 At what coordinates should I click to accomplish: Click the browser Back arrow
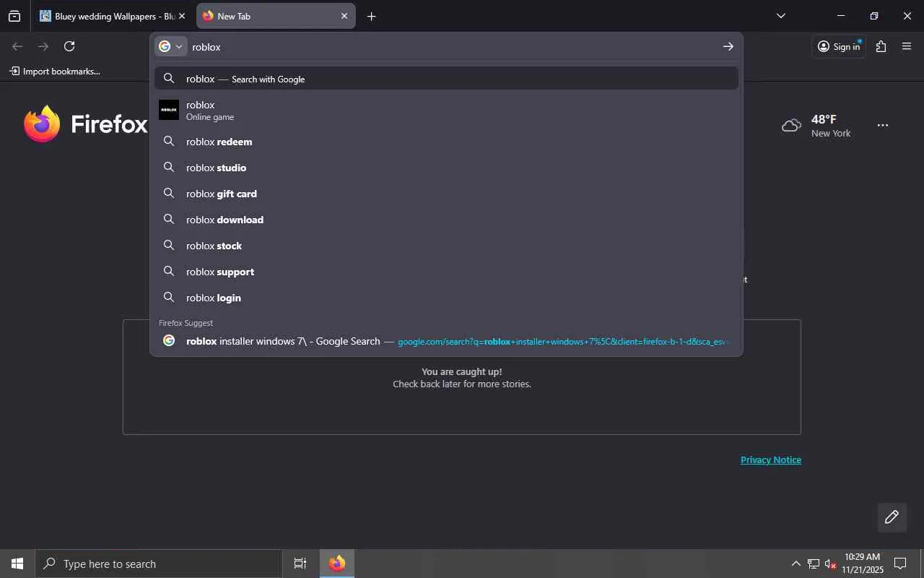pos(17,46)
